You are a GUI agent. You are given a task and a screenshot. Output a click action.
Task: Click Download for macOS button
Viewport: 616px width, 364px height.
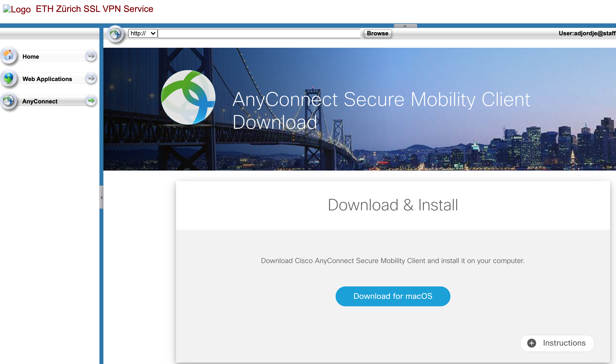coord(393,296)
